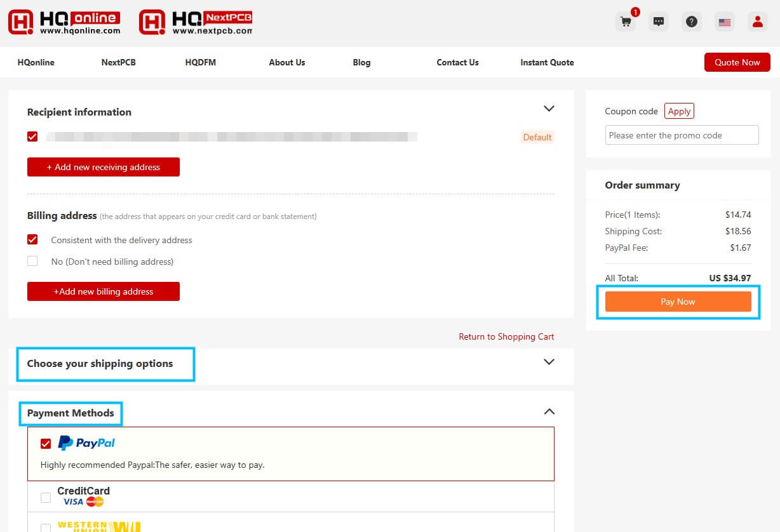This screenshot has height=532, width=780.
Task: Click the PayPal logo
Action: point(86,443)
